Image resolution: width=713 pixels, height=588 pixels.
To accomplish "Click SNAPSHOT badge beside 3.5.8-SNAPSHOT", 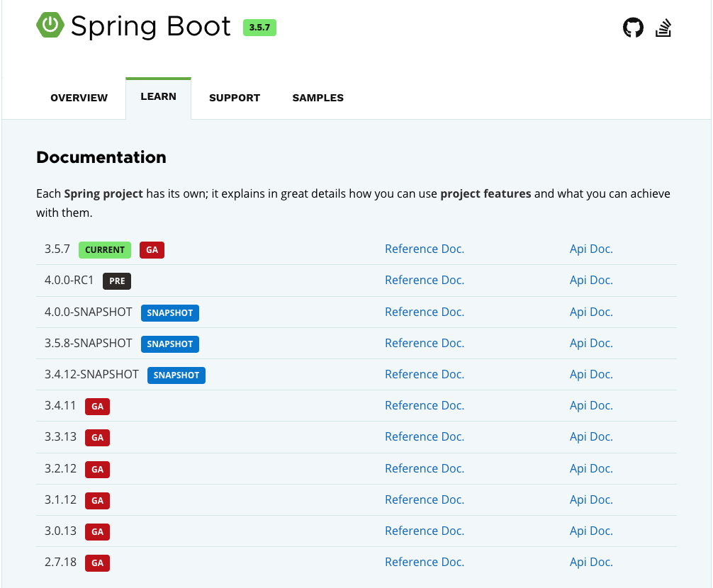I will coord(169,344).
